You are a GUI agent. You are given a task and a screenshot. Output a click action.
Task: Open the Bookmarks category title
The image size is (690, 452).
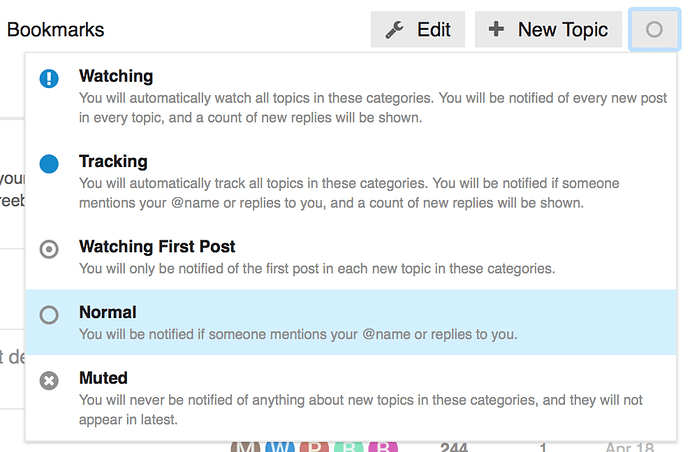[55, 30]
